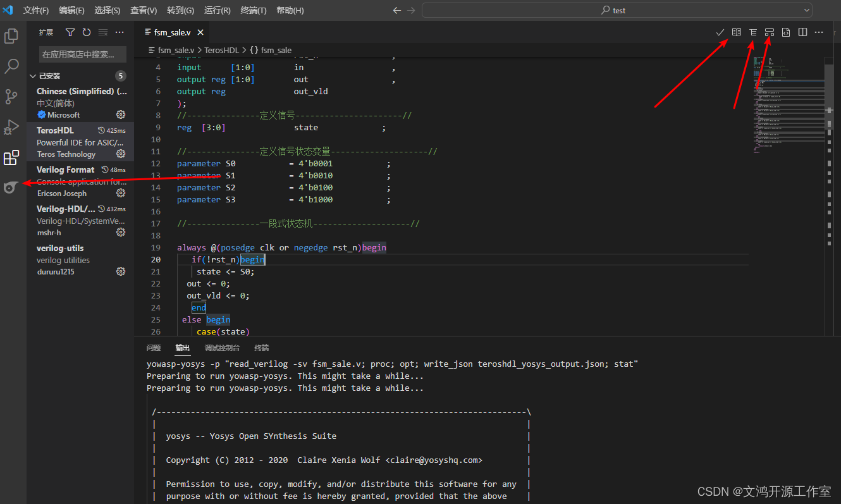Click 'parameter S0' code line
841x504 pixels.
(284, 163)
